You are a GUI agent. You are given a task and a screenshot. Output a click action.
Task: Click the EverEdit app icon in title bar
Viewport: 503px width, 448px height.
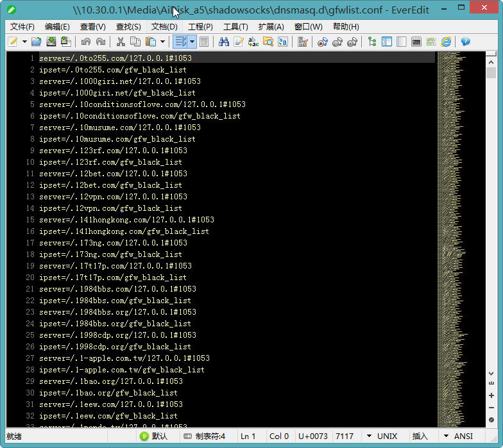(x=12, y=10)
